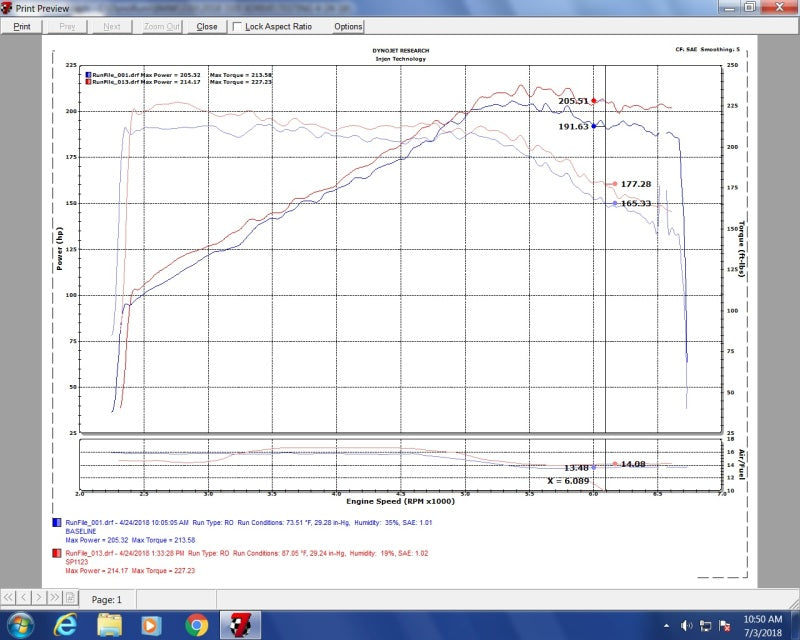This screenshot has height=640, width=800.
Task: Jump to the first page using the double-left arrow
Action: [x=10, y=599]
